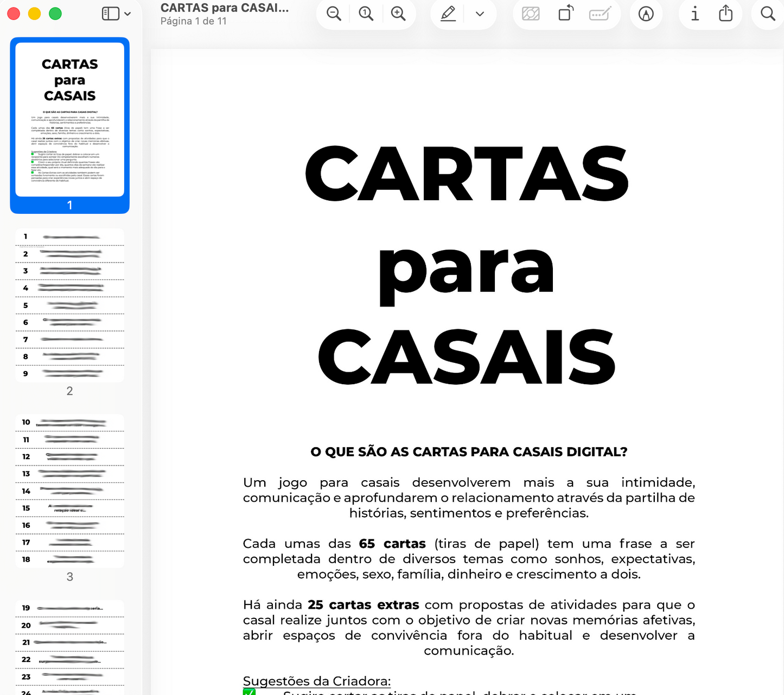
Task: Toggle the sidebar view button
Action: [111, 14]
